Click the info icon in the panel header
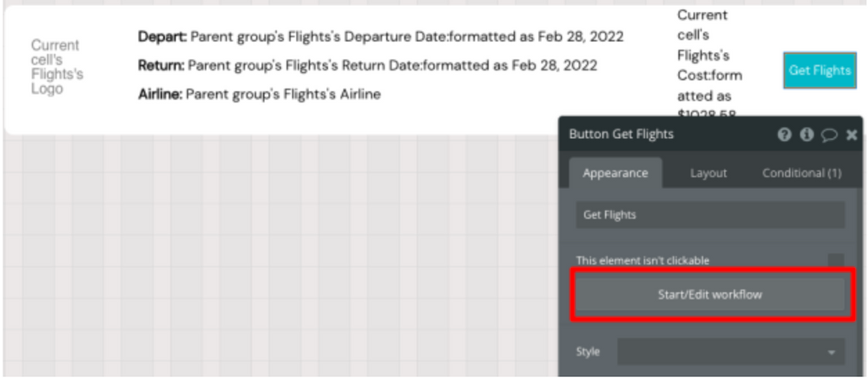The height and width of the screenshot is (378, 868). [x=807, y=135]
